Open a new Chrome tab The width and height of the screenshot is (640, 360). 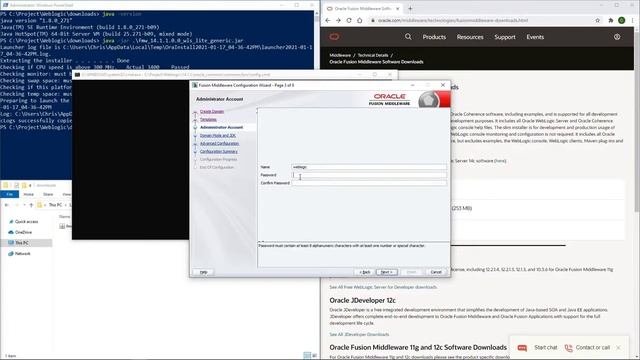pos(410,8)
